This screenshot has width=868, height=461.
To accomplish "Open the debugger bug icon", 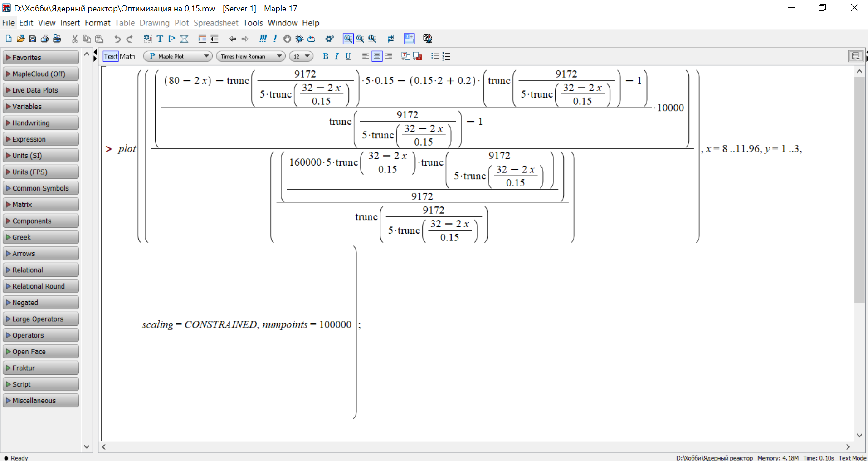I will click(299, 39).
